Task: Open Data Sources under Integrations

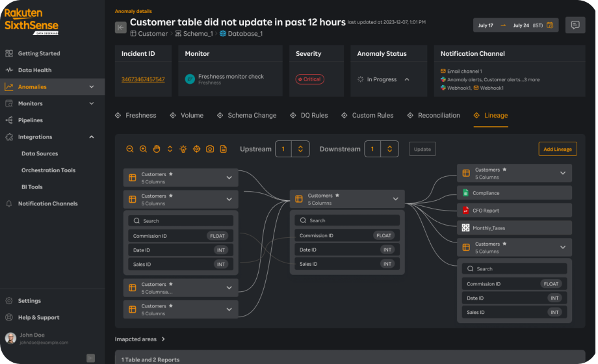Action: pyautogui.click(x=40, y=154)
